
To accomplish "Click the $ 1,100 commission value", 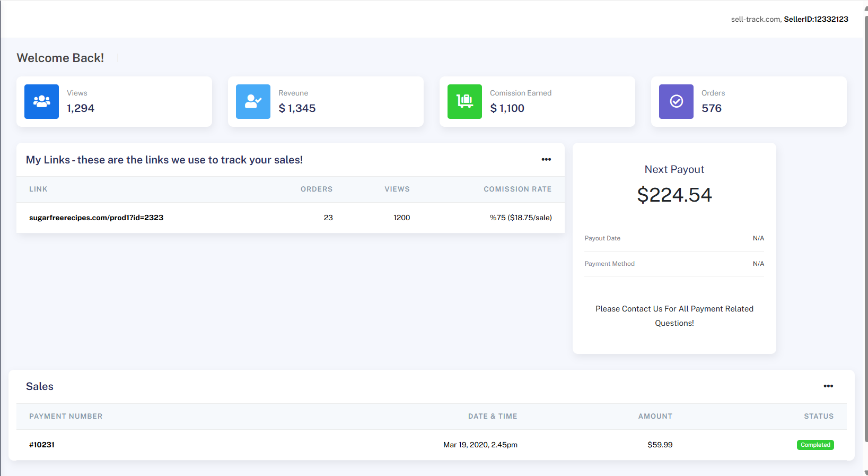I will pos(507,108).
